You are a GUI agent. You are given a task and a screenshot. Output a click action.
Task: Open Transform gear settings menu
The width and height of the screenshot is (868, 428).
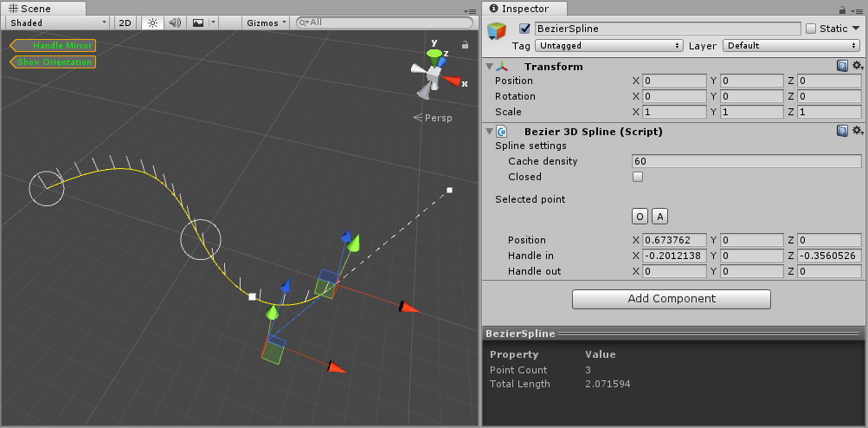point(857,66)
